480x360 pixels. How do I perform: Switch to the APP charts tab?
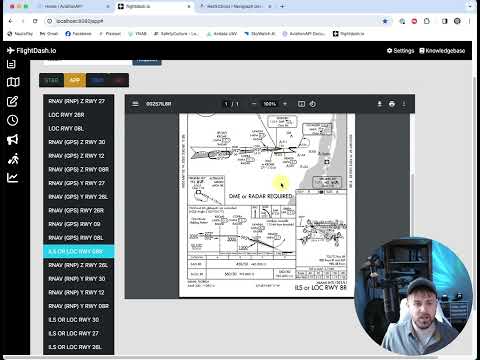(75, 80)
